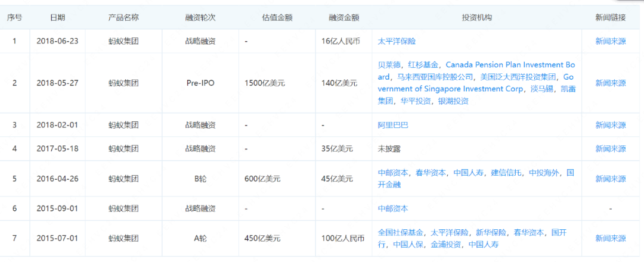Open 新闻来源 link for the B轮 row

(x=611, y=179)
